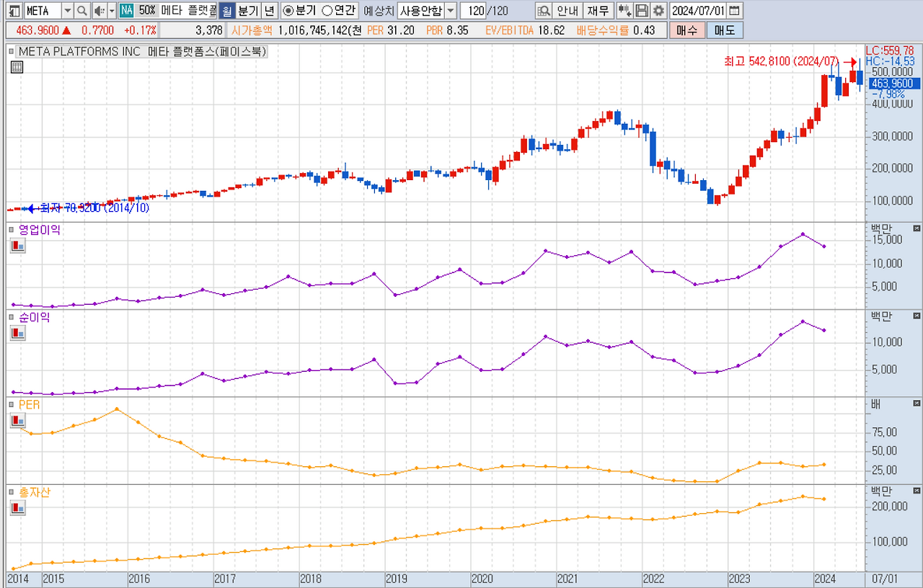Click the 순이익 panel bar-chart icon
The height and width of the screenshot is (588, 923).
pos(17,333)
